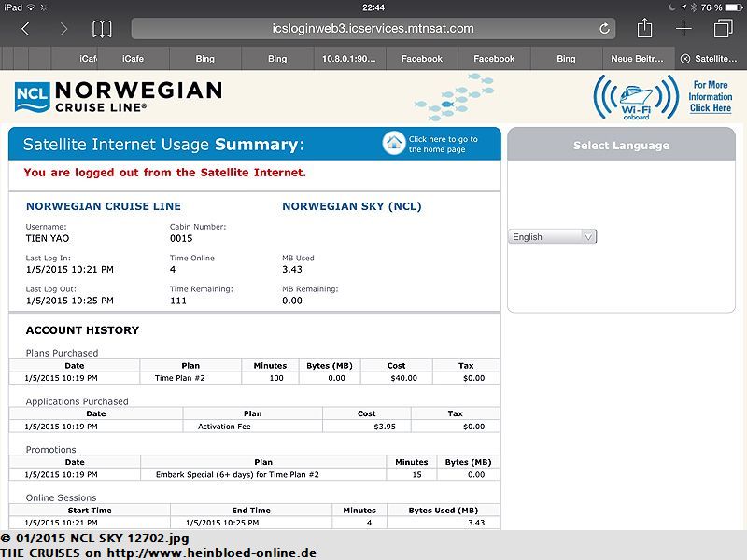The width and height of the screenshot is (747, 560).
Task: Add a new tab with the plus icon
Action: (684, 29)
